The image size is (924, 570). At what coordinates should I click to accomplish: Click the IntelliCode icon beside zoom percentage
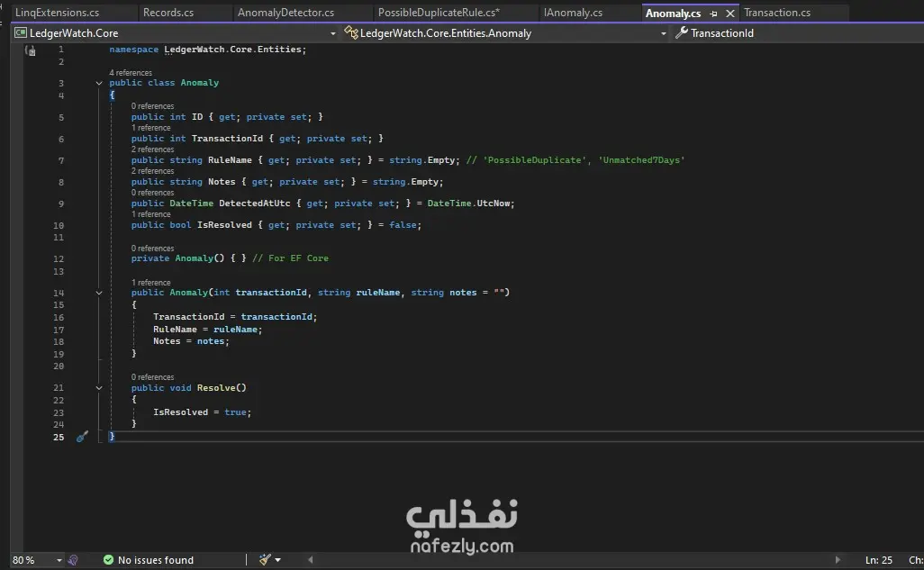(x=73, y=560)
